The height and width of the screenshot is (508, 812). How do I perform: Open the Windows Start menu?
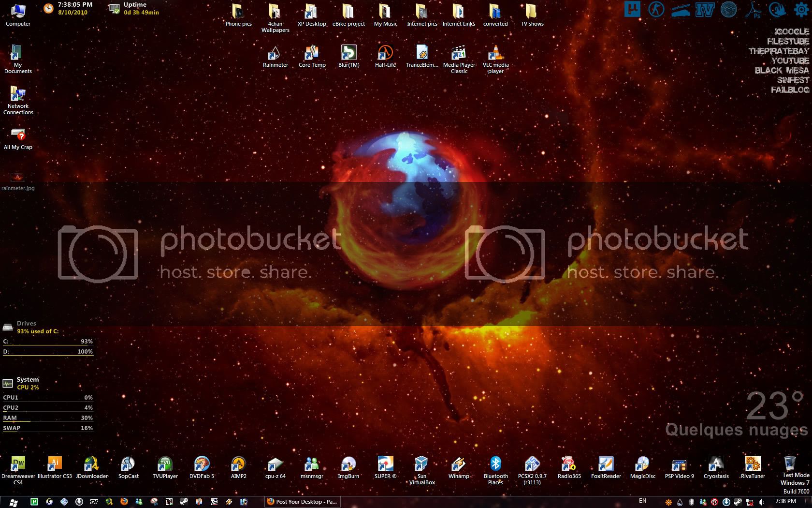(14, 502)
